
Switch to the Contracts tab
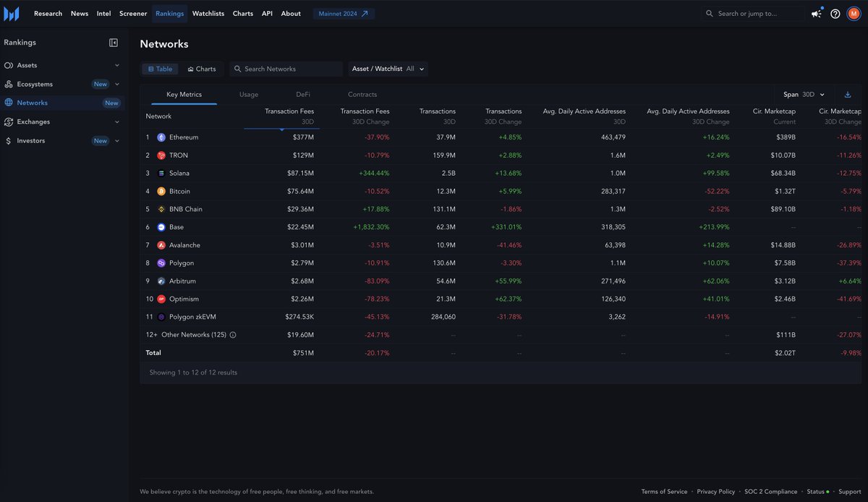click(362, 95)
